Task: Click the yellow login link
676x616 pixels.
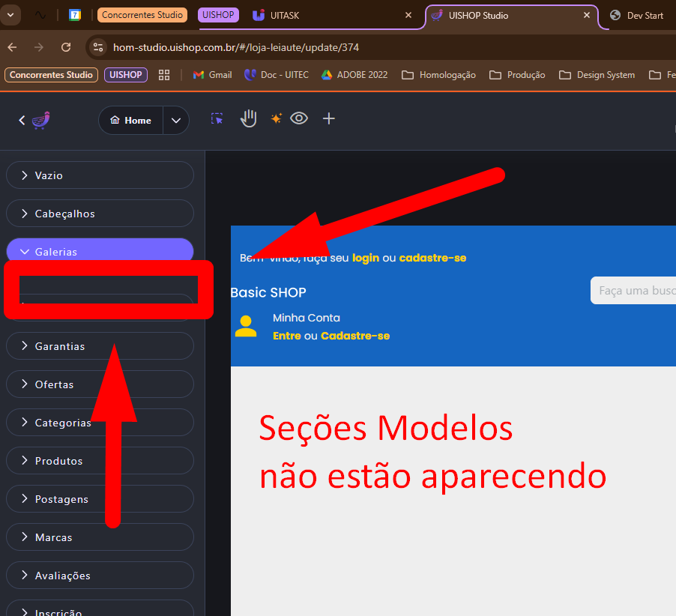Action: [366, 258]
